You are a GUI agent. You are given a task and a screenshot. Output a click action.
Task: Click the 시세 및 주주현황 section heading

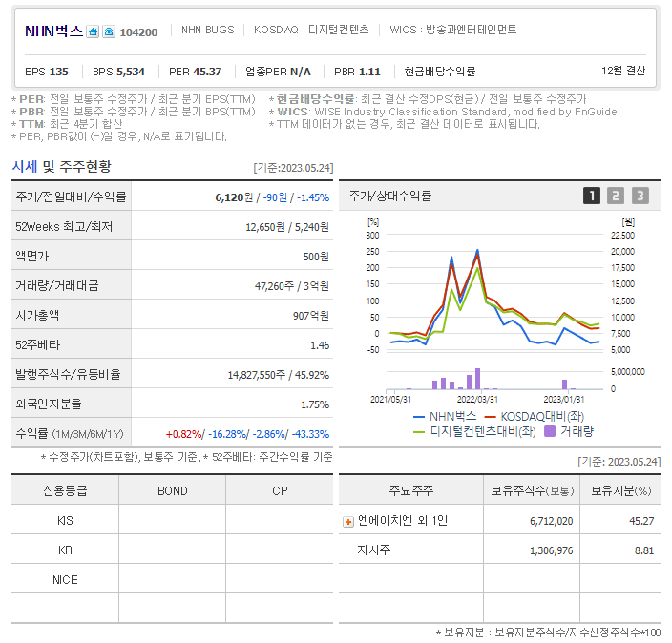(61, 166)
